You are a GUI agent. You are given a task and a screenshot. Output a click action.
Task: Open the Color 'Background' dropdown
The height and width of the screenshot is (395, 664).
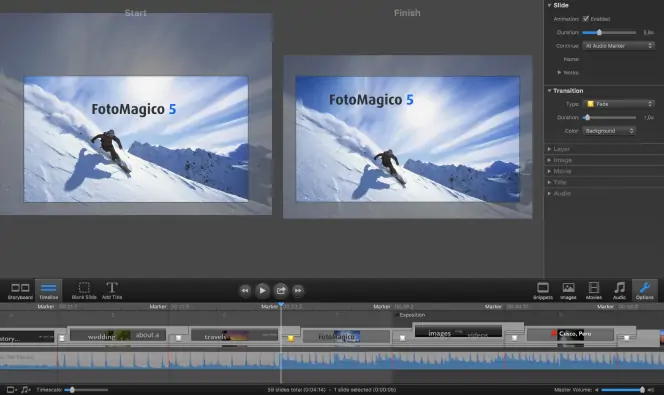coord(609,131)
